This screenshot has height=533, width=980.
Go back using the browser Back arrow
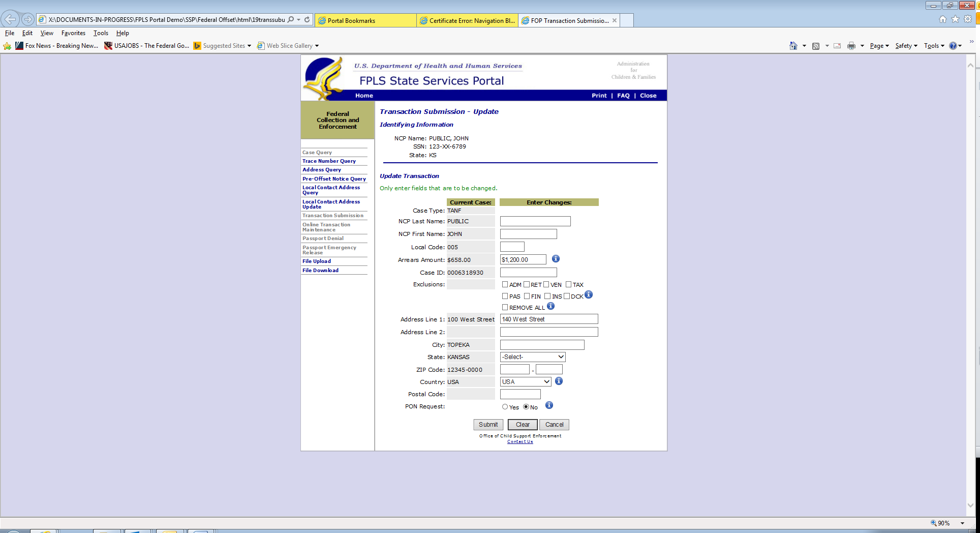point(10,19)
